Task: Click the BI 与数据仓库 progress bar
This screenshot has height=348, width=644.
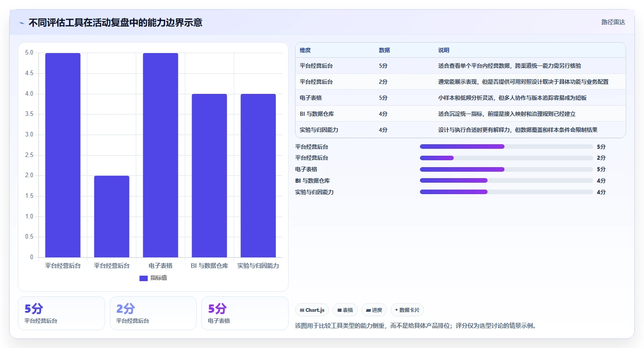Action: (x=506, y=181)
